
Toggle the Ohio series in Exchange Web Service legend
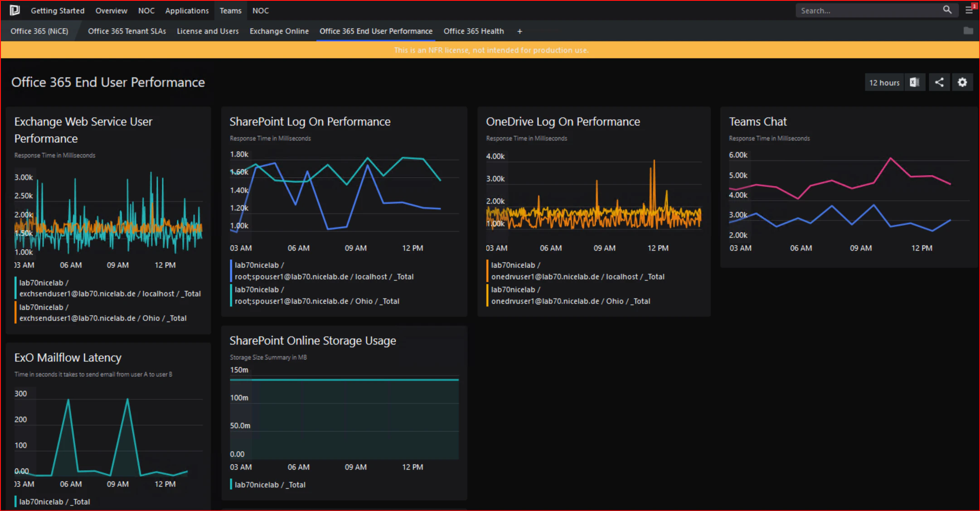tap(103, 313)
